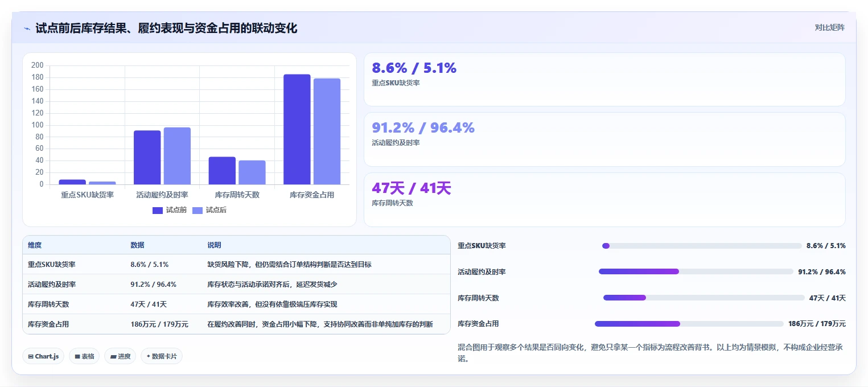Click the Chart.js tag chip
868x387 pixels.
tap(44, 356)
